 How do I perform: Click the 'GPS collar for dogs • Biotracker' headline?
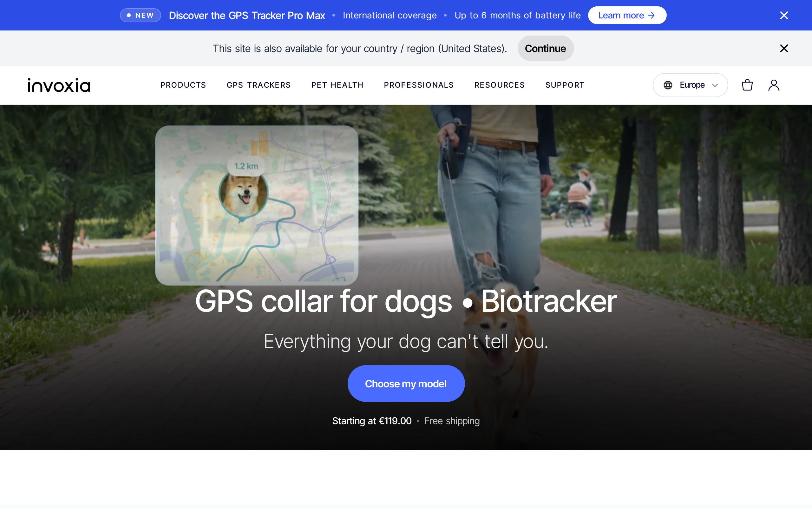tap(406, 301)
